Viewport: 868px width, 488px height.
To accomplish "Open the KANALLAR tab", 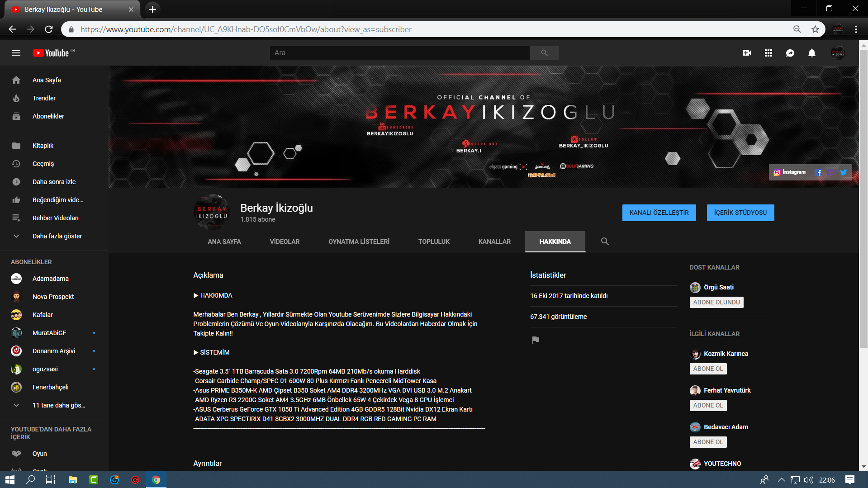I will (494, 242).
